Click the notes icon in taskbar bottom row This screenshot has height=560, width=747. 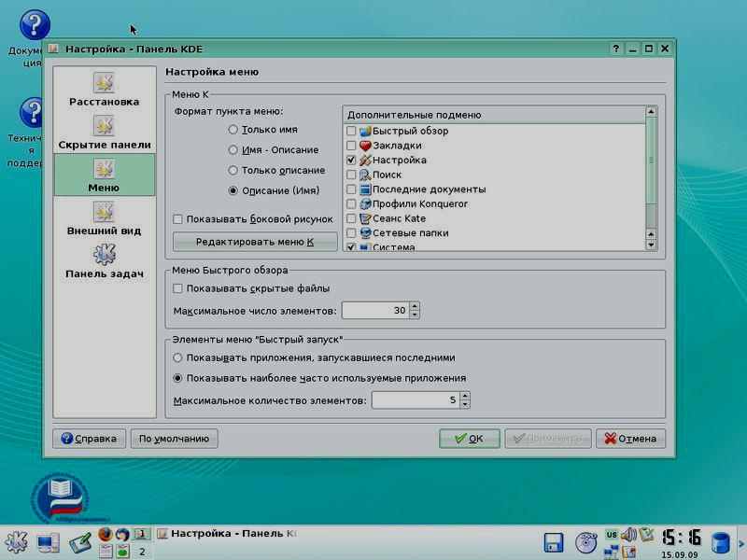click(106, 552)
